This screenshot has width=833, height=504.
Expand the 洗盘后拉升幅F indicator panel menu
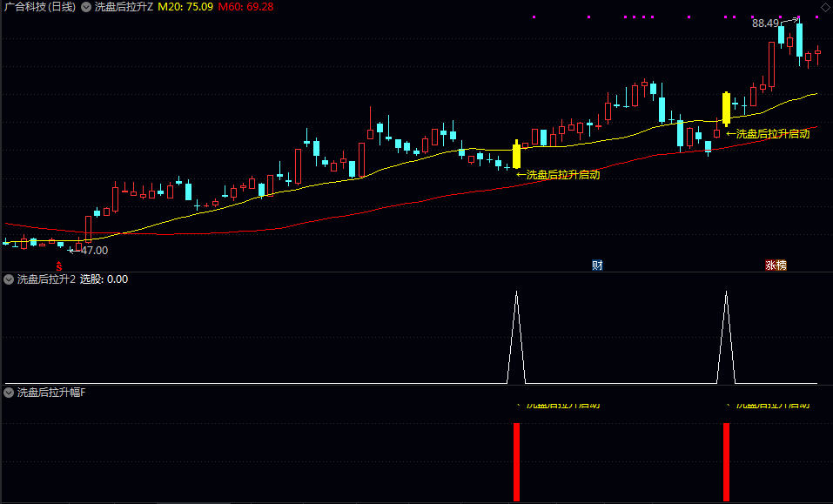tap(9, 393)
